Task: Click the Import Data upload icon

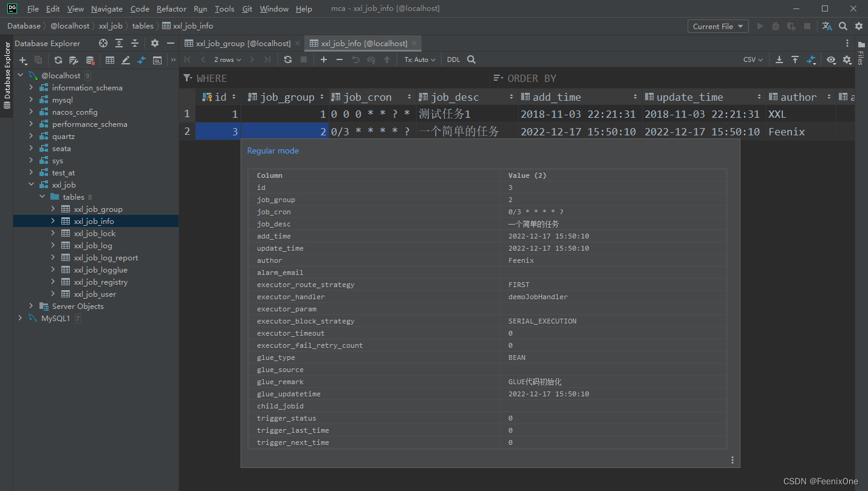Action: click(795, 59)
